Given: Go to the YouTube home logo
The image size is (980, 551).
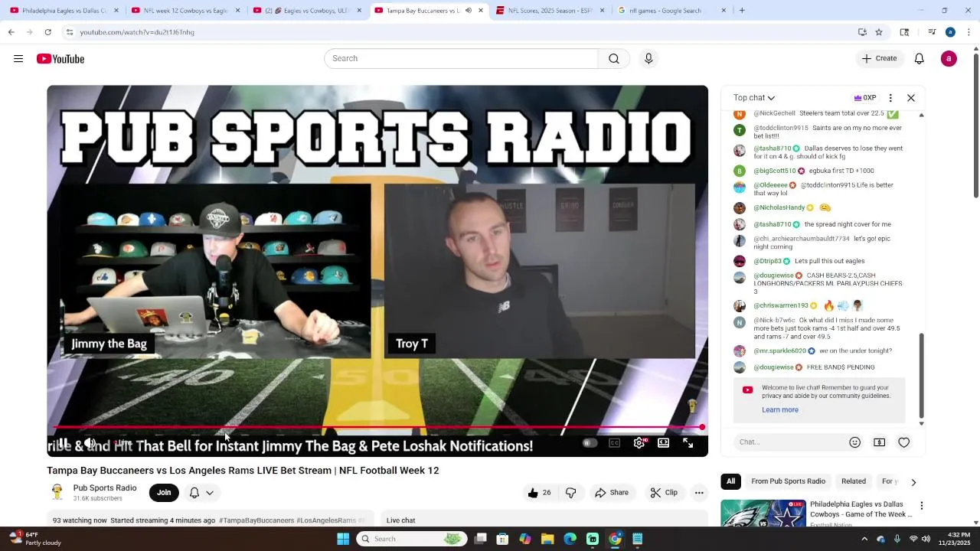Looking at the screenshot, I should coord(60,59).
